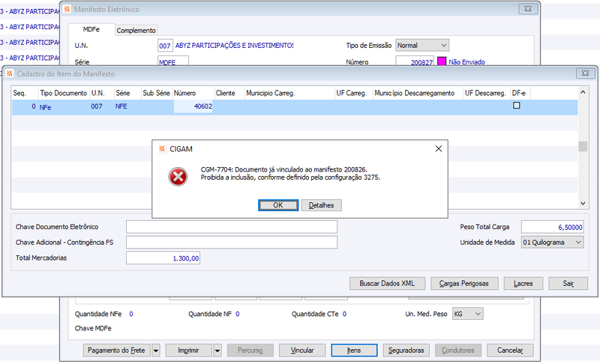The width and height of the screenshot is (600, 364).
Task: Click the Percurso button
Action: coord(250,351)
